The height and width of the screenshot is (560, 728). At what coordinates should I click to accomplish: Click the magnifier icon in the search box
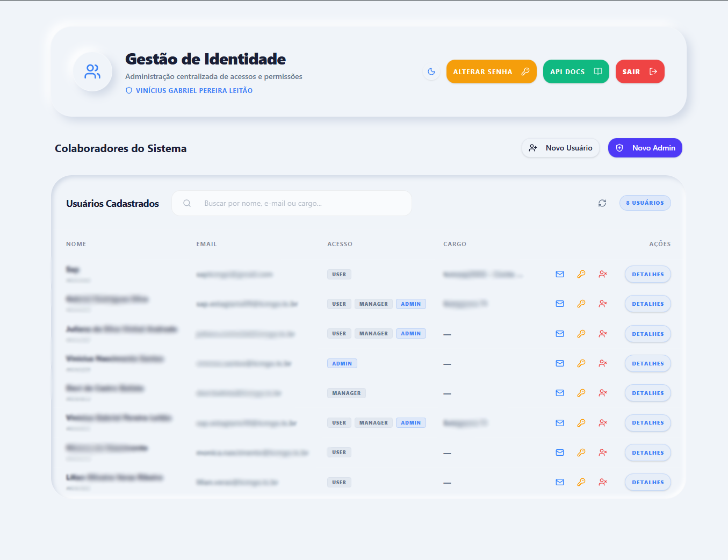pos(187,203)
